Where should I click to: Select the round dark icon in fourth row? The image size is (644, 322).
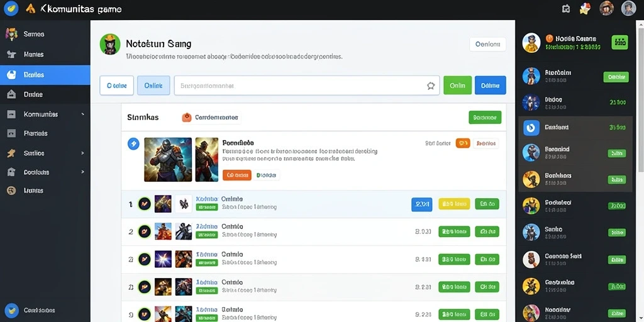144,286
